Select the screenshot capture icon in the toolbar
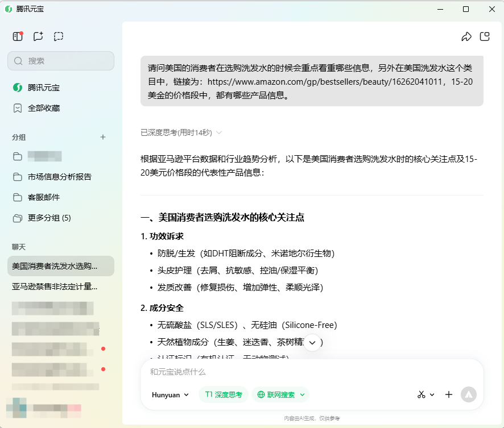 [x=59, y=36]
